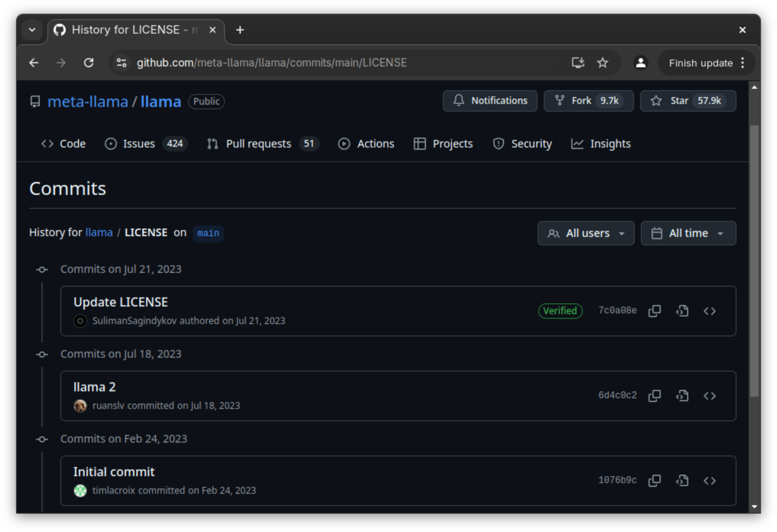Open commit hash 6d4c0c2
This screenshot has width=777, height=532.
tap(618, 395)
